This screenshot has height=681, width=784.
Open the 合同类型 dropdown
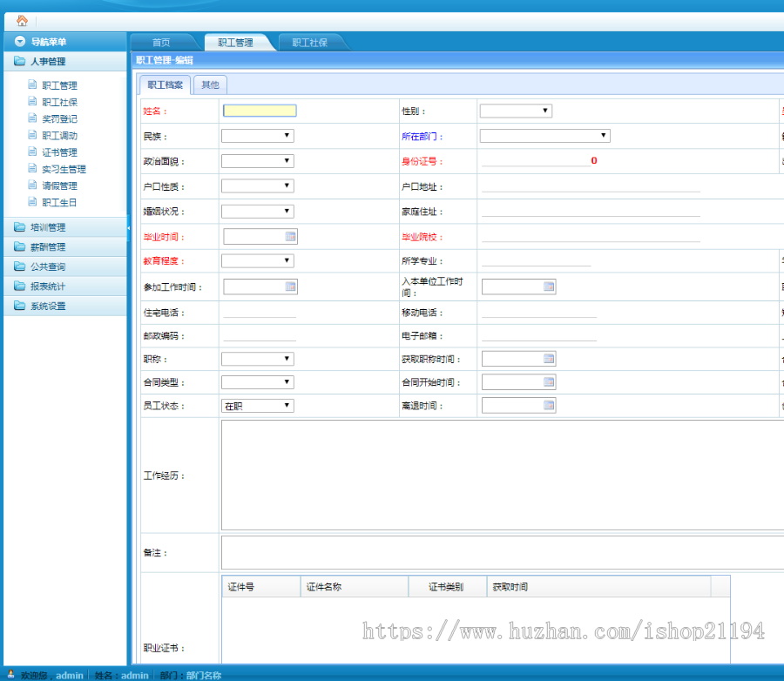click(x=258, y=382)
